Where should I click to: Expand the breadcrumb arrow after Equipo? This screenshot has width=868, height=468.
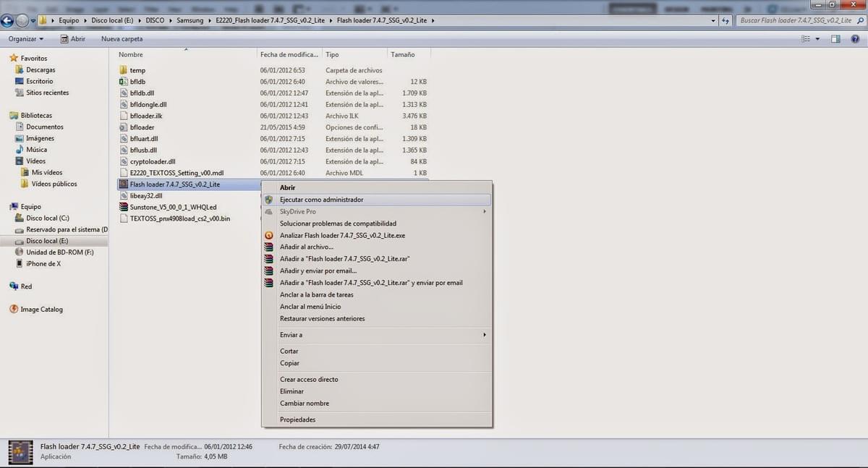click(84, 20)
